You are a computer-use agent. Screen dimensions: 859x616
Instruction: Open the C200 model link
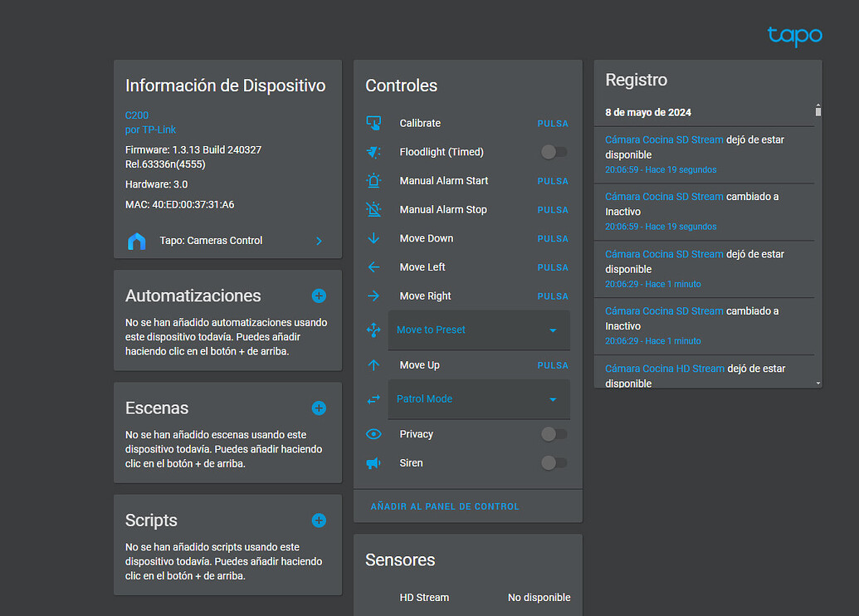pos(137,115)
